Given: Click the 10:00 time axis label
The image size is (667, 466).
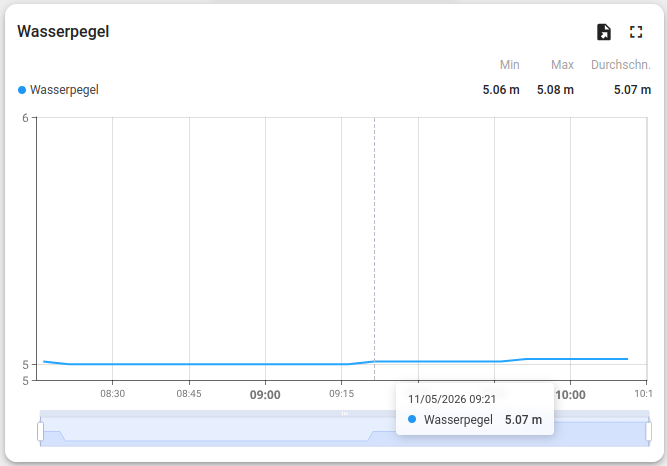Looking at the screenshot, I should point(570,395).
